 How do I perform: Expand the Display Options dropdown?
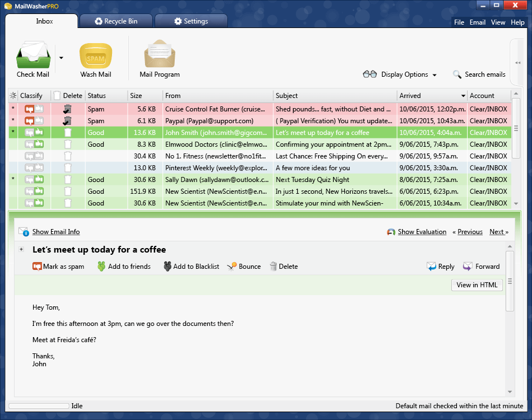pyautogui.click(x=435, y=75)
